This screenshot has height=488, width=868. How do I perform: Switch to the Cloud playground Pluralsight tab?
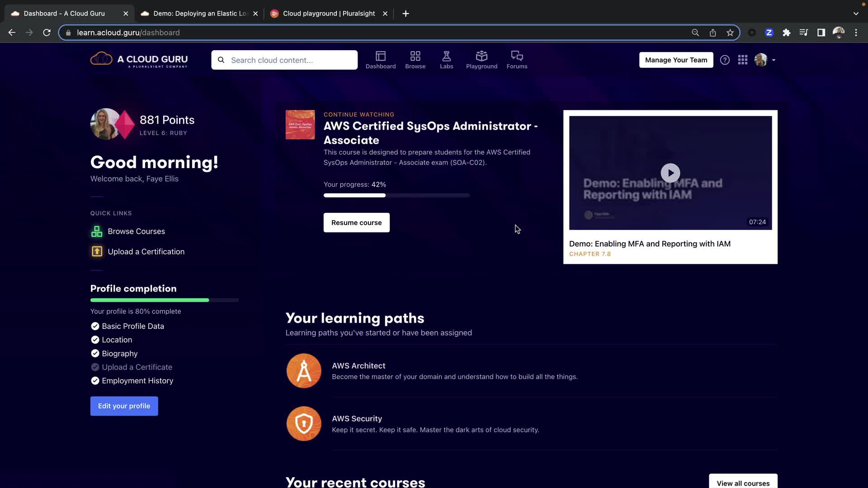[x=329, y=14]
